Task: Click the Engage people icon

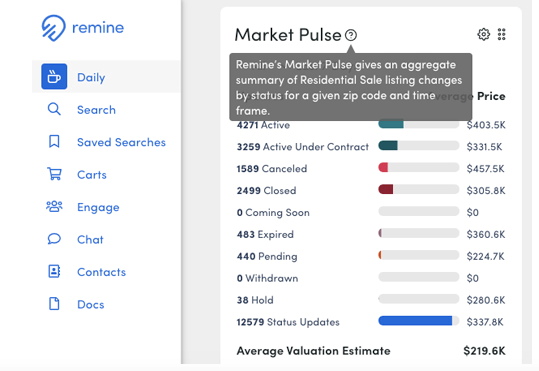Action: (x=54, y=207)
